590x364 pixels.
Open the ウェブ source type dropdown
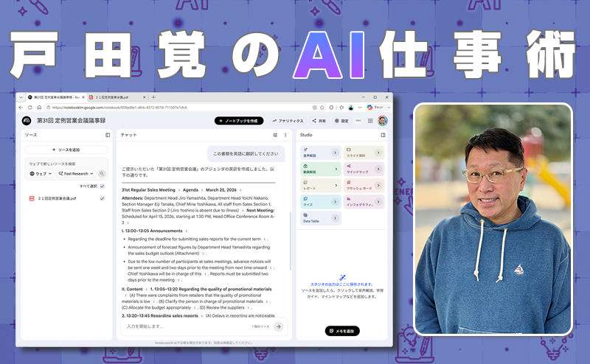tap(41, 174)
